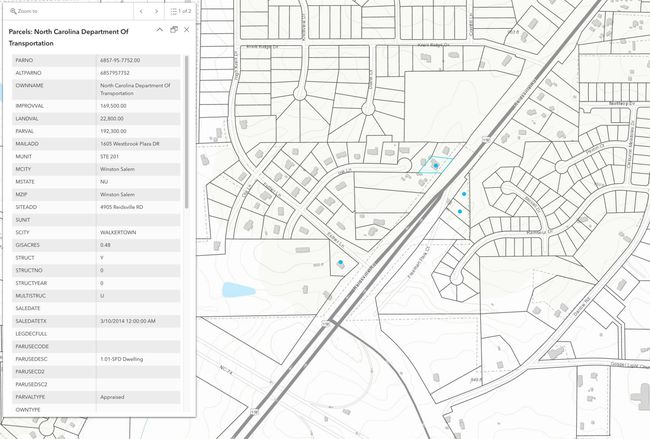Open the feature list showing 1 of 2
Screen dimensions: 650x439
pos(181,11)
